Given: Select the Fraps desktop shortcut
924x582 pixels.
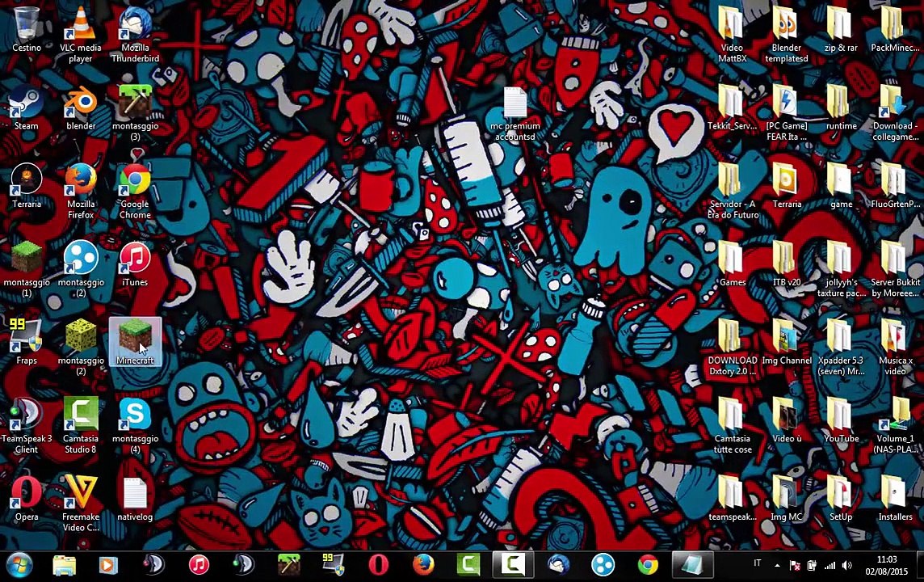Looking at the screenshot, I should (27, 342).
